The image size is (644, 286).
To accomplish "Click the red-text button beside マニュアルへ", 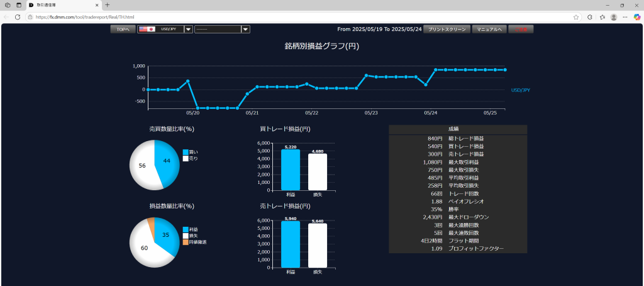I will 521,29.
